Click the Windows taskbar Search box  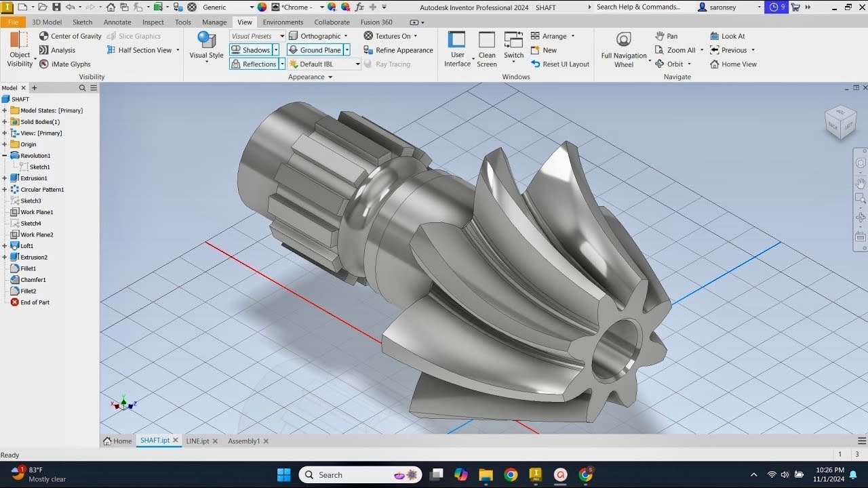click(360, 474)
